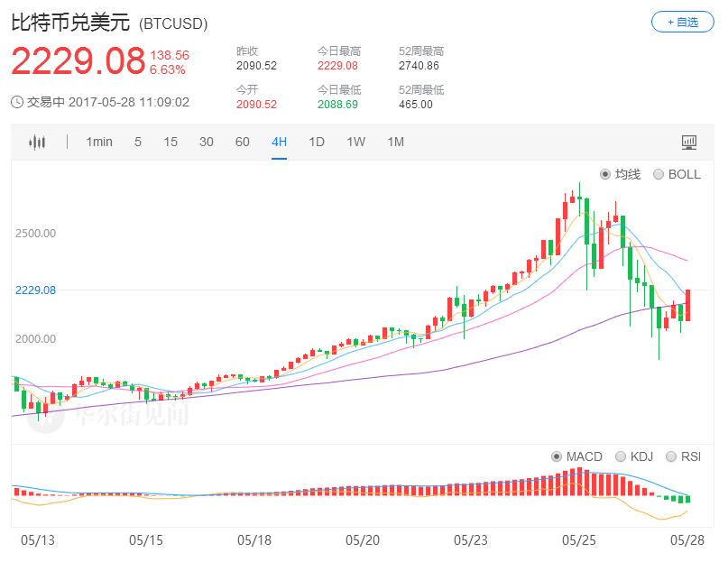
Task: Select the 5 minute timeframe tab
Action: click(x=138, y=142)
